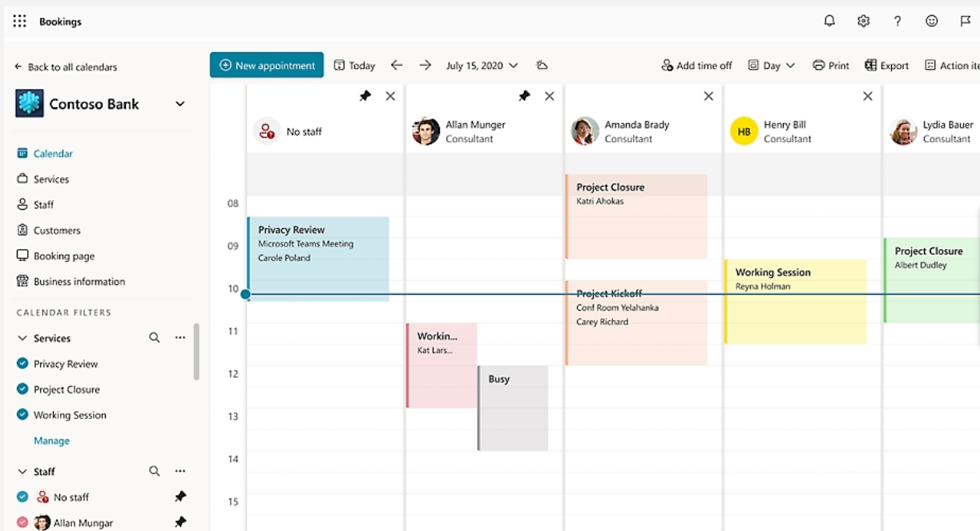980x531 pixels.
Task: Click the sidebar filters scrollbar
Action: [x=196, y=351]
